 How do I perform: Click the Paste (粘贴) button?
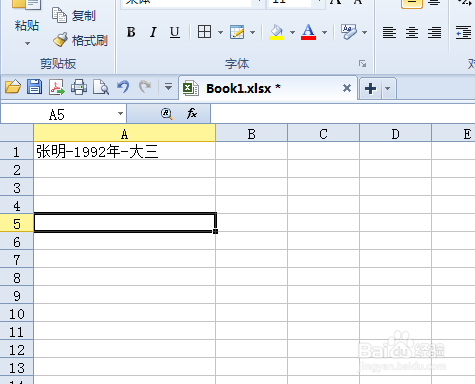pyautogui.click(x=26, y=17)
